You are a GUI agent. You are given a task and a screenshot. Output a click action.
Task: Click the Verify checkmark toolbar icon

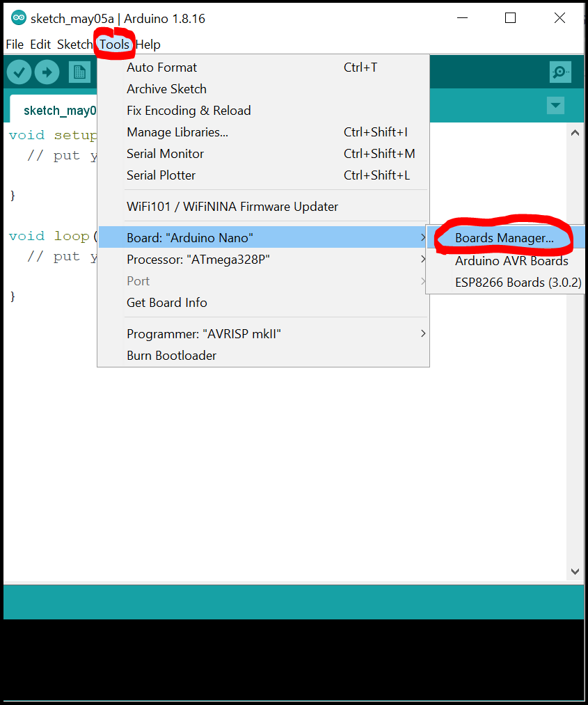click(x=19, y=72)
